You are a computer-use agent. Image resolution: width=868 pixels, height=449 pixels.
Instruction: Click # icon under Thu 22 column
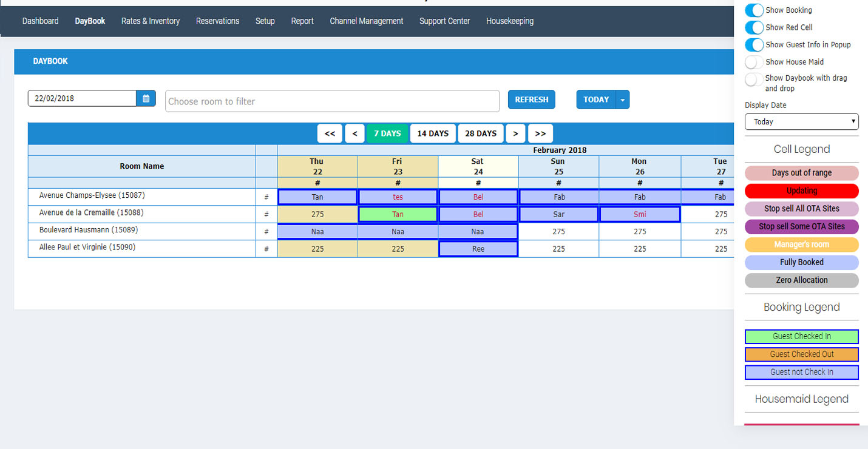coord(317,183)
